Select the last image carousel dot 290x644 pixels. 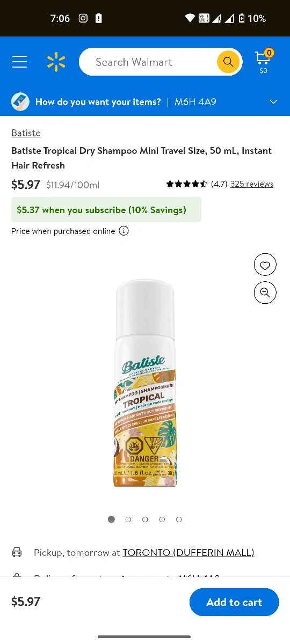tap(179, 519)
